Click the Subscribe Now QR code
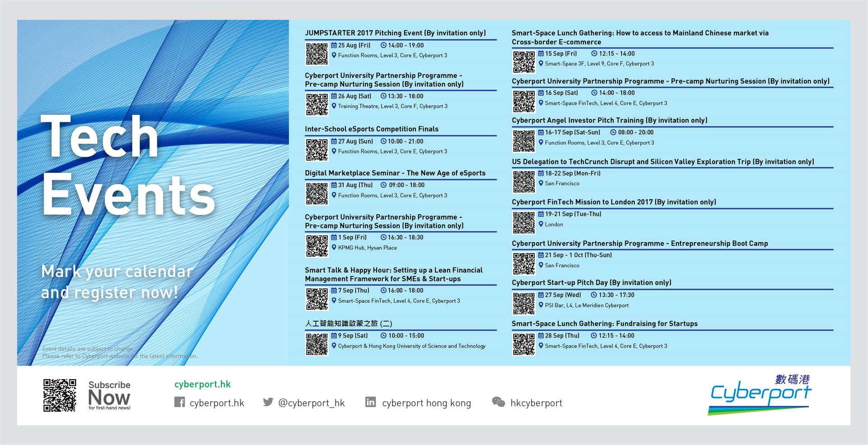The height and width of the screenshot is (445, 868). coord(60,395)
